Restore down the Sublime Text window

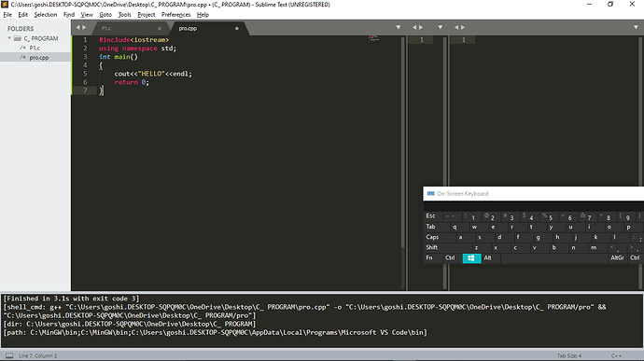pyautogui.click(x=610, y=4)
